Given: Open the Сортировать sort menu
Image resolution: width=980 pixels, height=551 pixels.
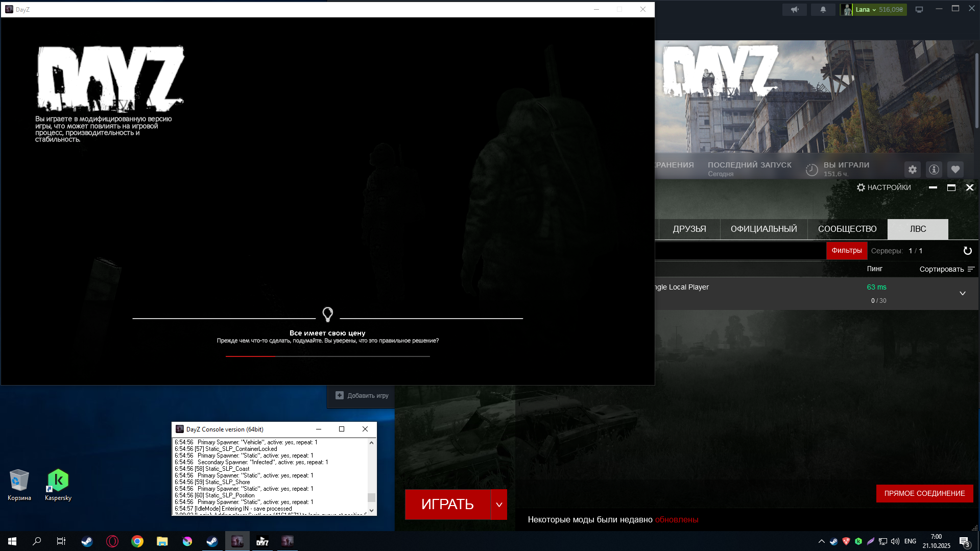Looking at the screenshot, I should tap(947, 269).
